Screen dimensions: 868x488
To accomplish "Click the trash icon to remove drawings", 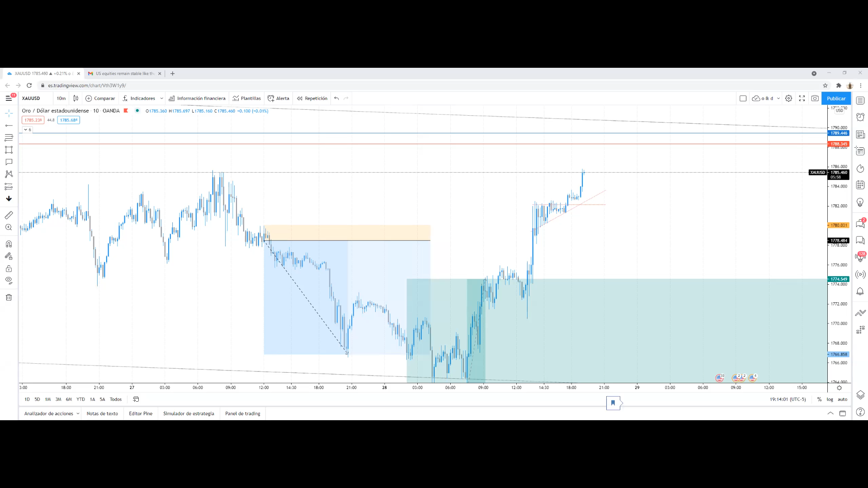I will pos(9,297).
